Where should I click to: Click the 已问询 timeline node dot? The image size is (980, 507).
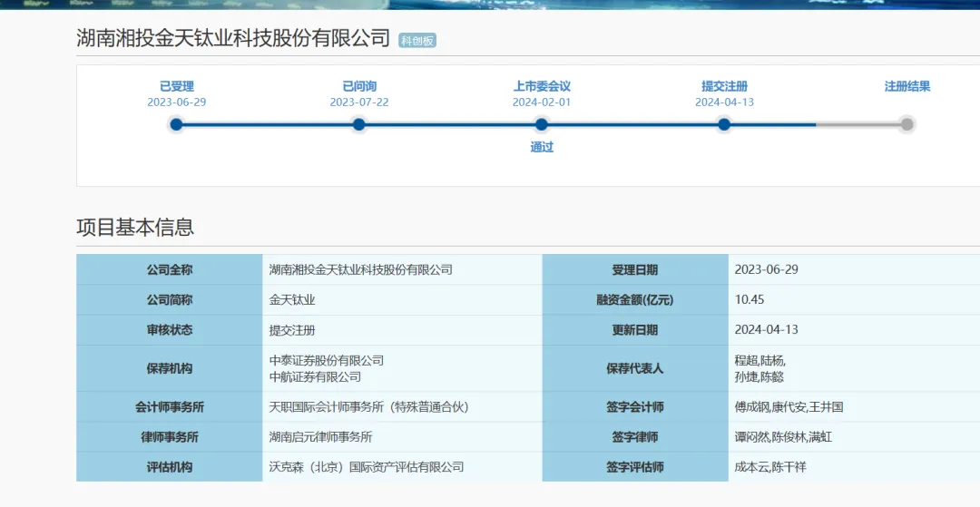(x=358, y=124)
